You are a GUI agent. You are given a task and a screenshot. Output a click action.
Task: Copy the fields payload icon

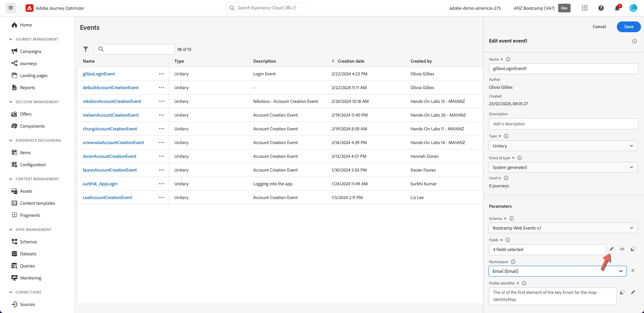click(633, 249)
